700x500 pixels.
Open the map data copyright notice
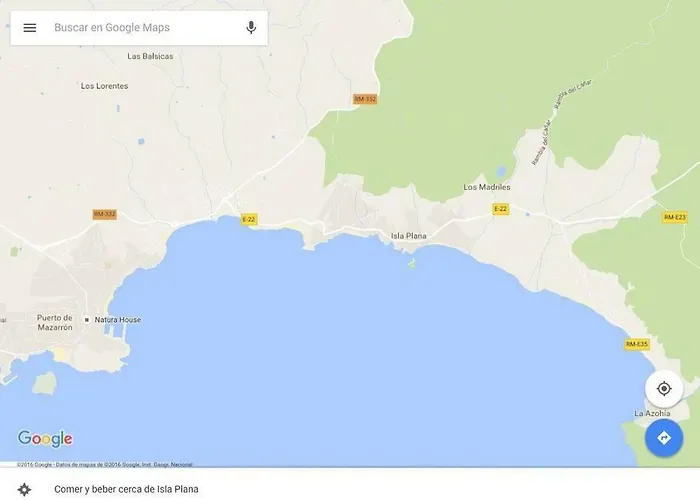pos(105,464)
